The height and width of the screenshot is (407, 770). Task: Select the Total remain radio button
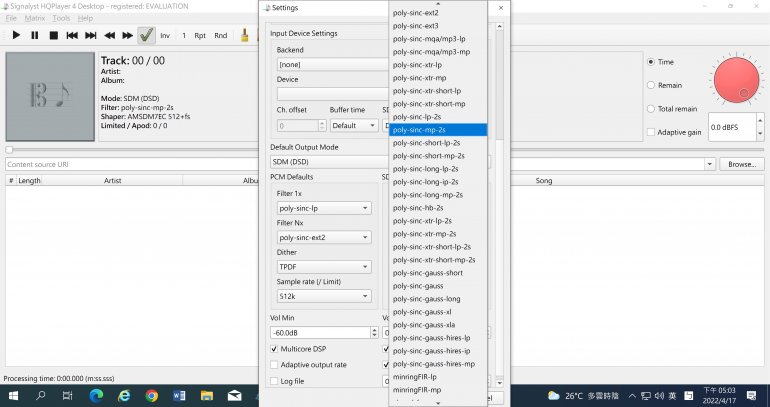(x=652, y=108)
